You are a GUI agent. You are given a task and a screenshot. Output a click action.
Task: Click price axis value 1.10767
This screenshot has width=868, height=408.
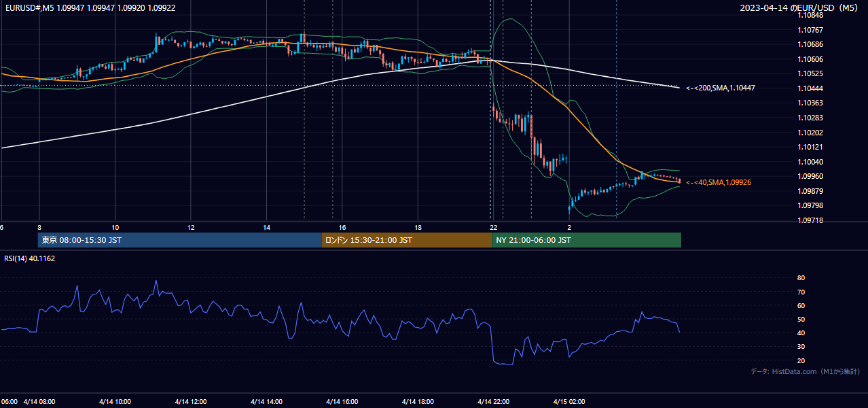[810, 30]
